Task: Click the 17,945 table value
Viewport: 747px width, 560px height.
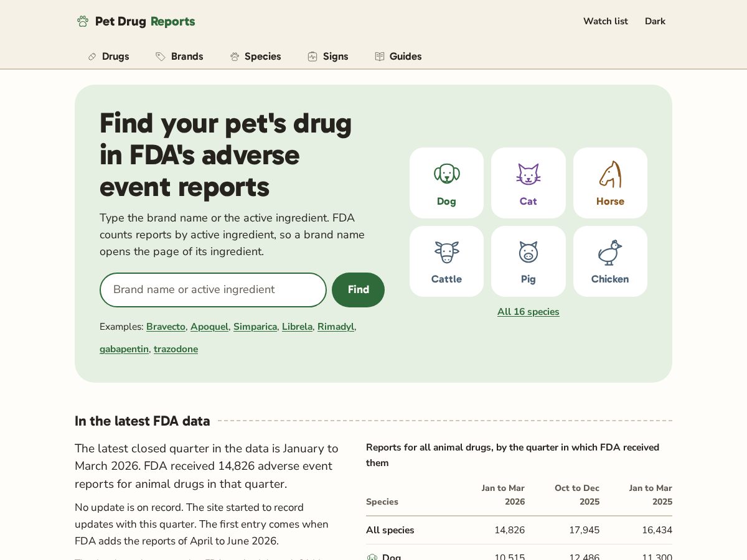Action: click(x=584, y=530)
